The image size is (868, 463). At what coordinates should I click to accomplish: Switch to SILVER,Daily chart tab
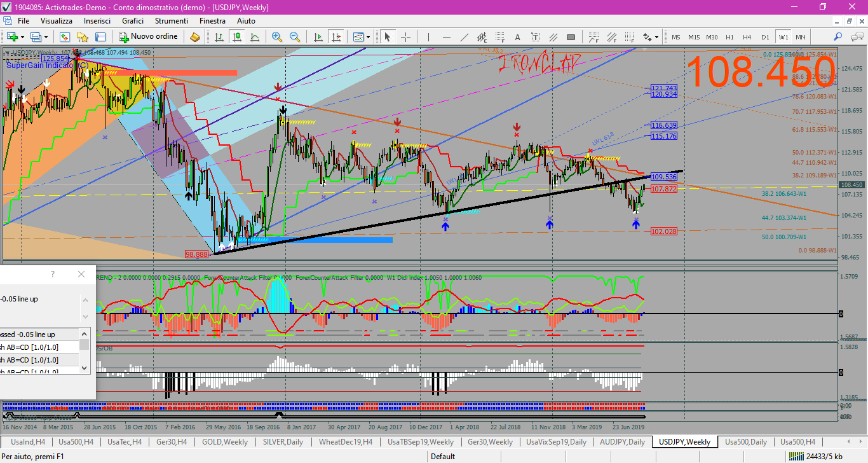283,441
